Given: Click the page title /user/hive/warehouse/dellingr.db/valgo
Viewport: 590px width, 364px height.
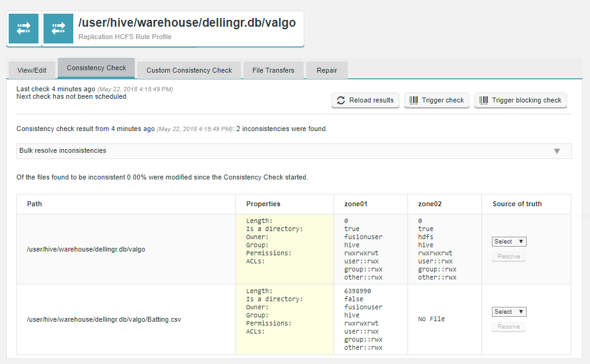Looking at the screenshot, I should [187, 22].
